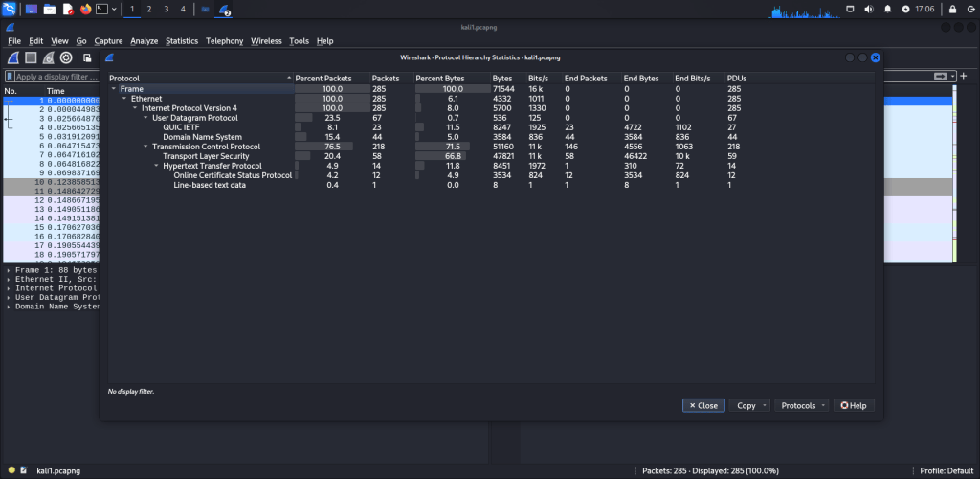Open the Protocols dropdown button
The width and height of the screenshot is (980, 479).
(x=801, y=405)
